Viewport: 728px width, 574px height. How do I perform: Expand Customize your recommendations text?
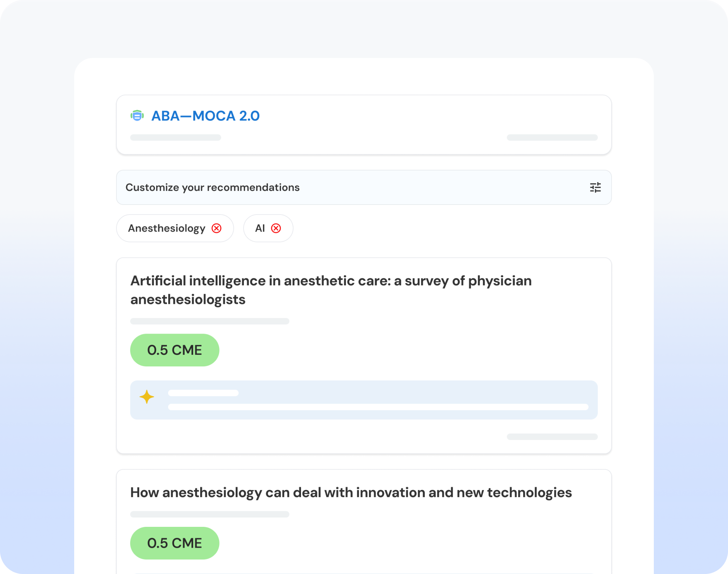point(213,187)
